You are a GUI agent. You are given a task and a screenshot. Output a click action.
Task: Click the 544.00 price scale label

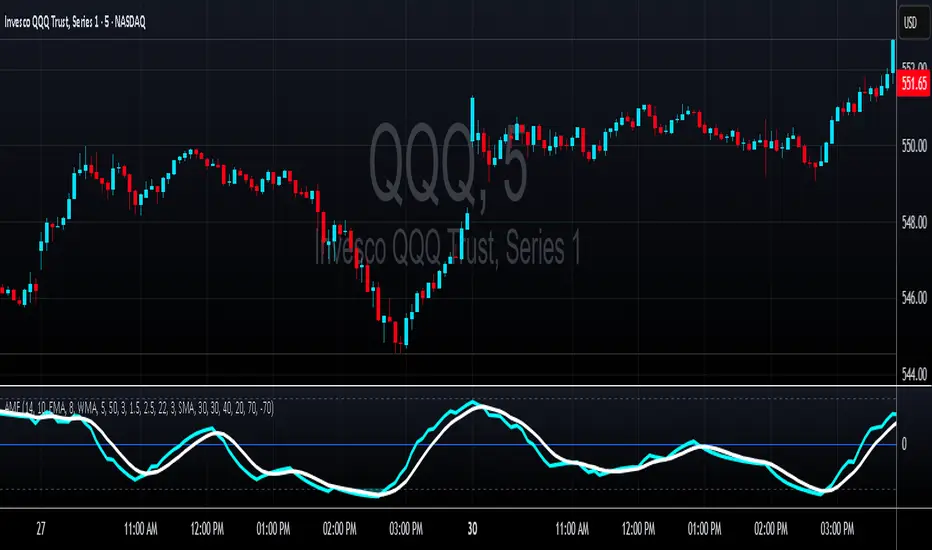click(x=914, y=374)
